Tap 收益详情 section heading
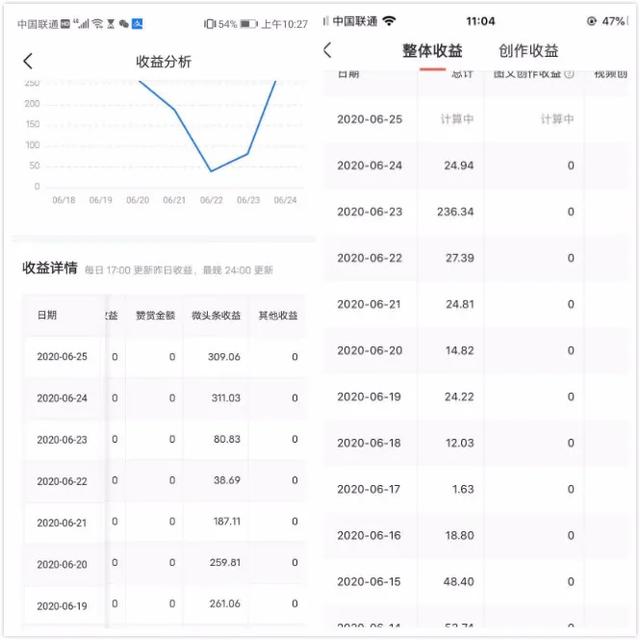Image resolution: width=640 pixels, height=640 pixels. (50, 268)
